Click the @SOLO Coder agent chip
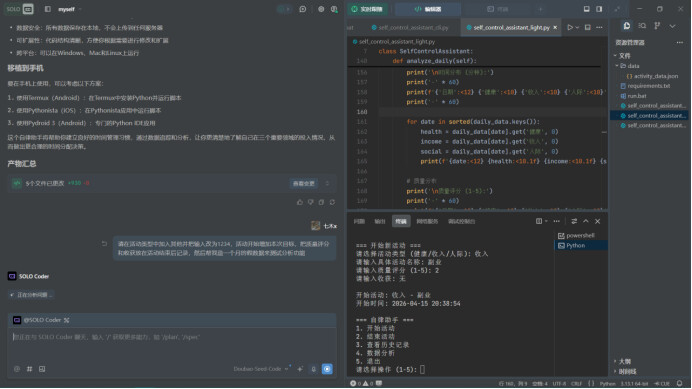Screen dimensions: 692x389 (x=41, y=320)
